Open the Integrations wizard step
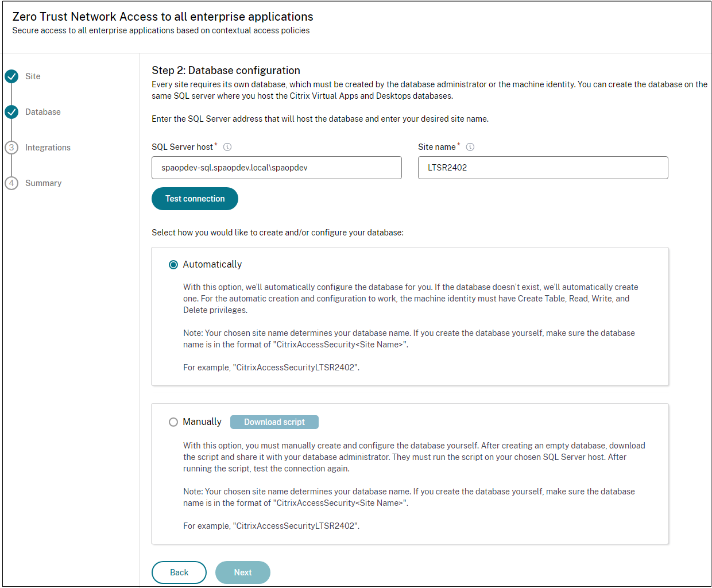This screenshot has height=588, width=712. [48, 148]
